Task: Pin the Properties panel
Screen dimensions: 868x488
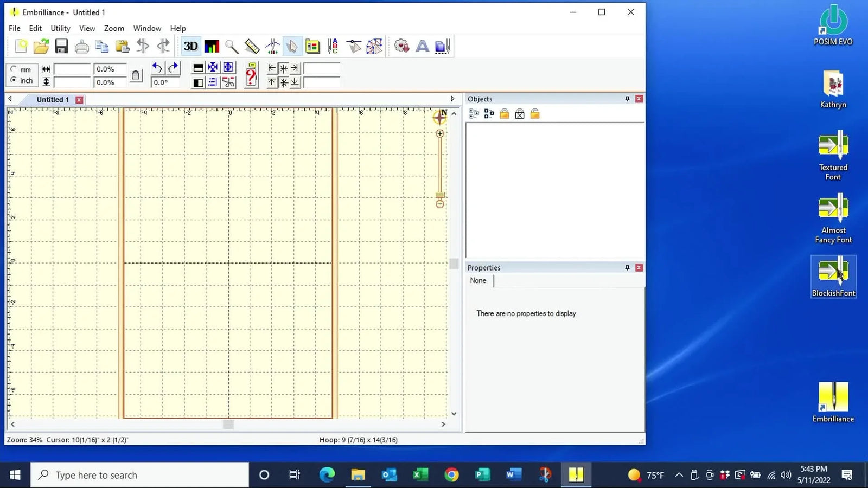Action: tap(627, 267)
